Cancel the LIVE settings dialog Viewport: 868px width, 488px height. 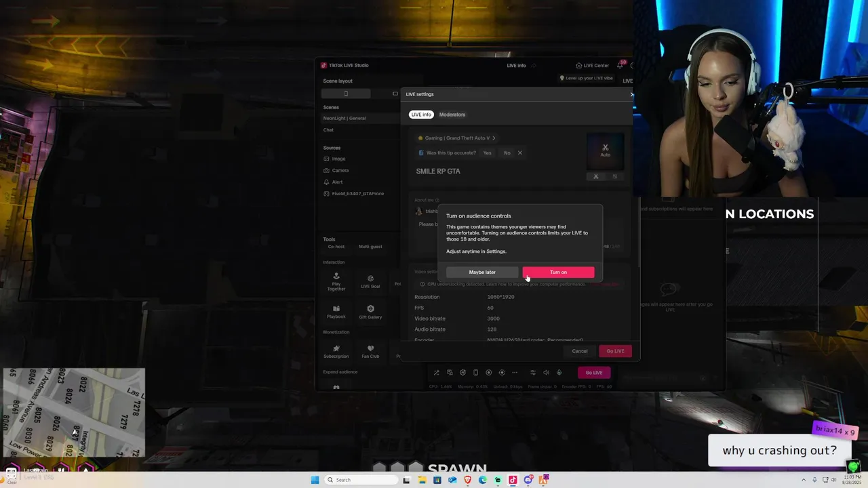coord(580,351)
